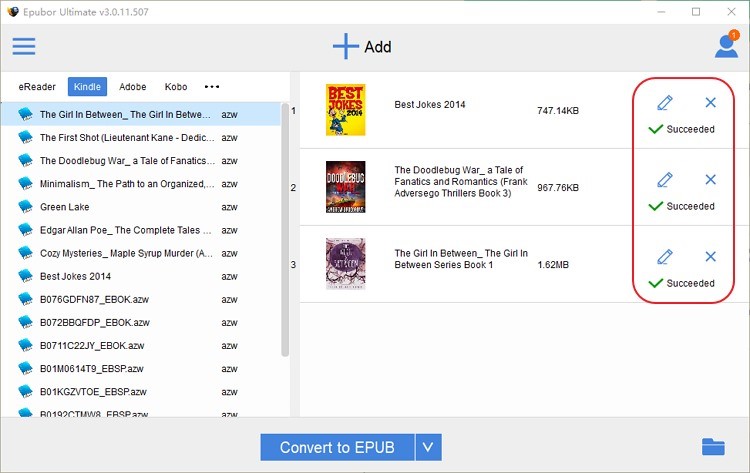Open output format dropdown arrow
This screenshot has height=473, width=750.
pos(428,447)
